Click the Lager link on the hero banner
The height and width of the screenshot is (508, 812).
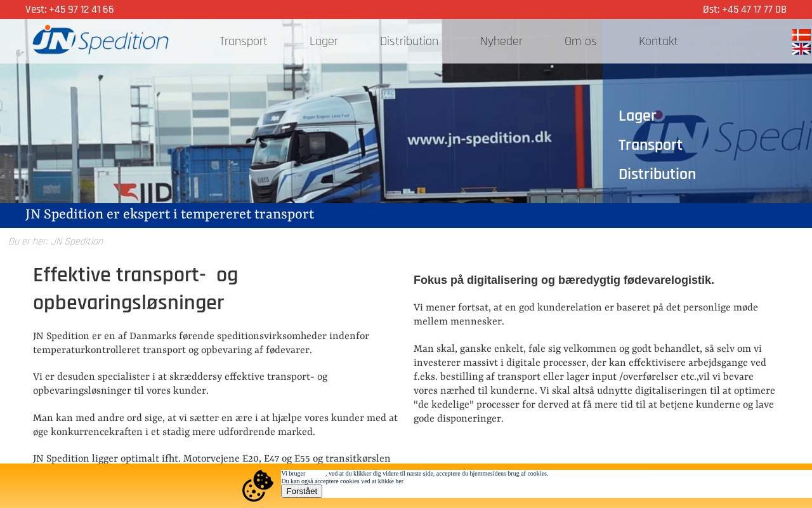pos(638,116)
